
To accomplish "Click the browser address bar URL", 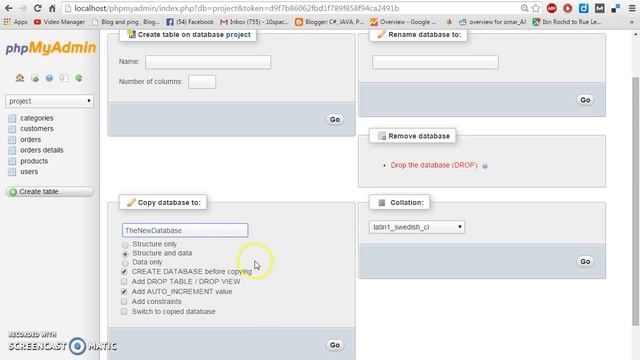I will coord(237,8).
